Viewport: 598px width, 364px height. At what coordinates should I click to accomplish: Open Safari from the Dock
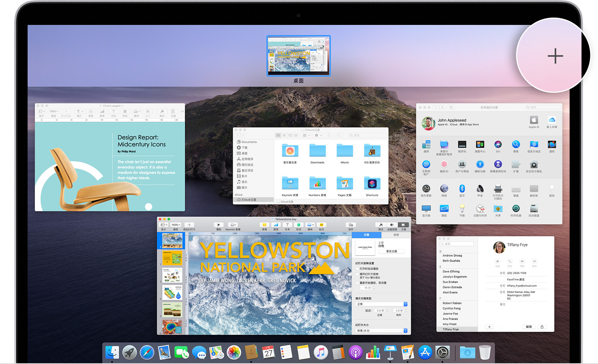click(x=147, y=353)
